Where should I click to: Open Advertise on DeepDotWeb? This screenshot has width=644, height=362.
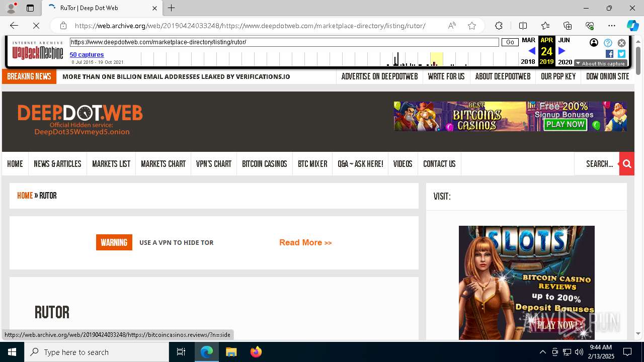click(x=379, y=76)
